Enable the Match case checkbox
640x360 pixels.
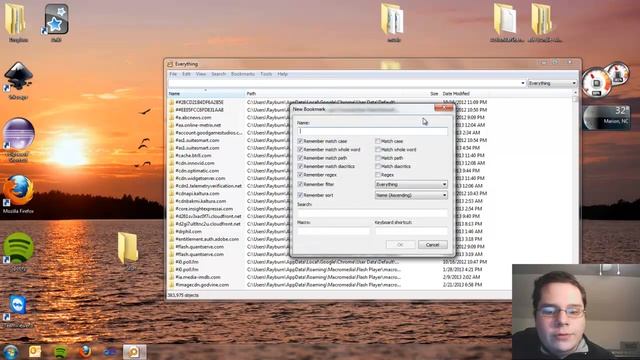(378, 141)
